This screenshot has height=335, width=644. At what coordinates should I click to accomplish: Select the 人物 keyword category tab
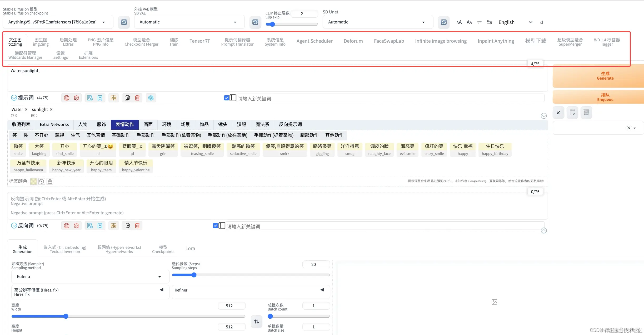point(83,125)
